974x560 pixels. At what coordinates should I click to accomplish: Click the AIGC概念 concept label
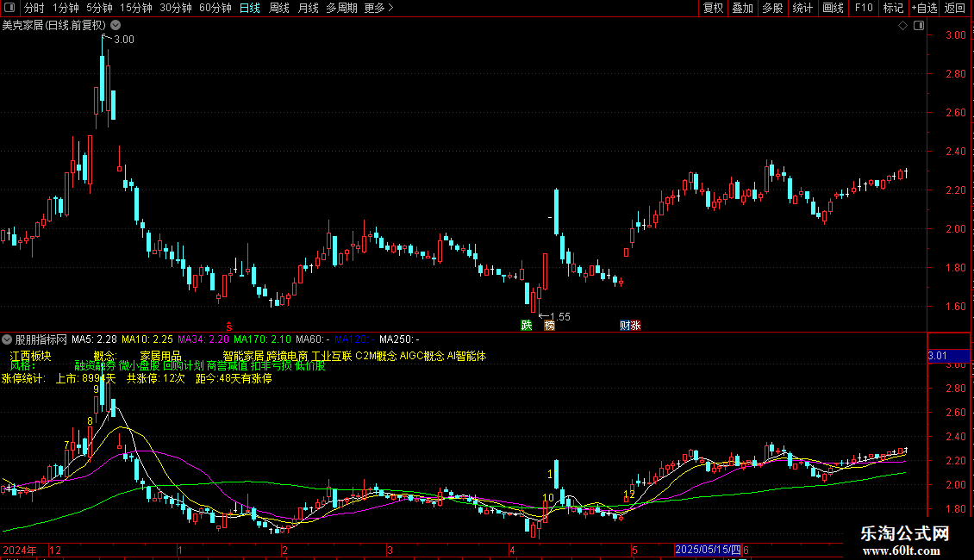coord(421,356)
